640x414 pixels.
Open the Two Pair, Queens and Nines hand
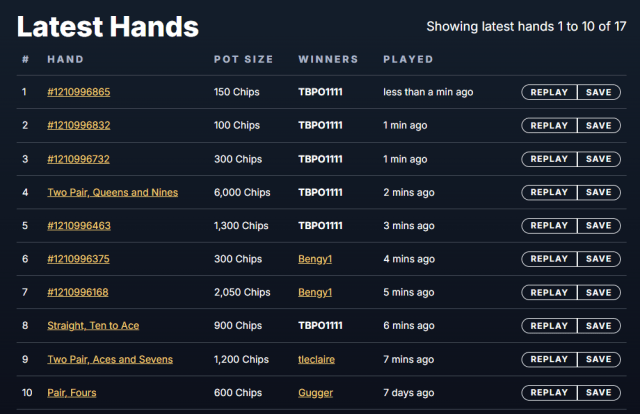point(113,192)
